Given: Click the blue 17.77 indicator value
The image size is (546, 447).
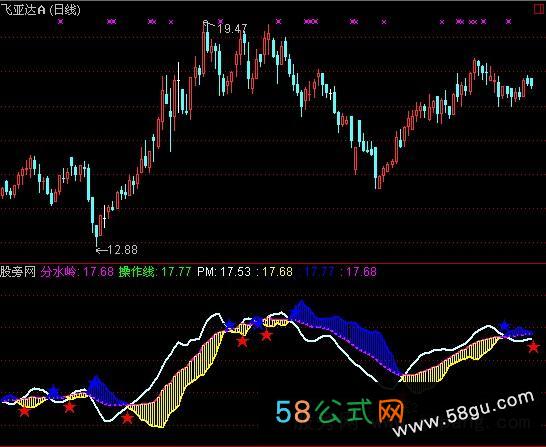Looking at the screenshot, I should click(319, 272).
